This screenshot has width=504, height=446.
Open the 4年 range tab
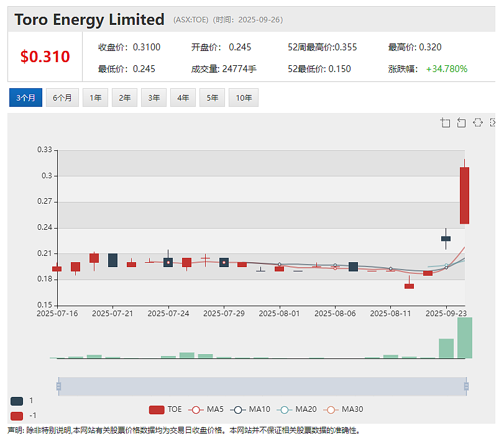[x=183, y=98]
